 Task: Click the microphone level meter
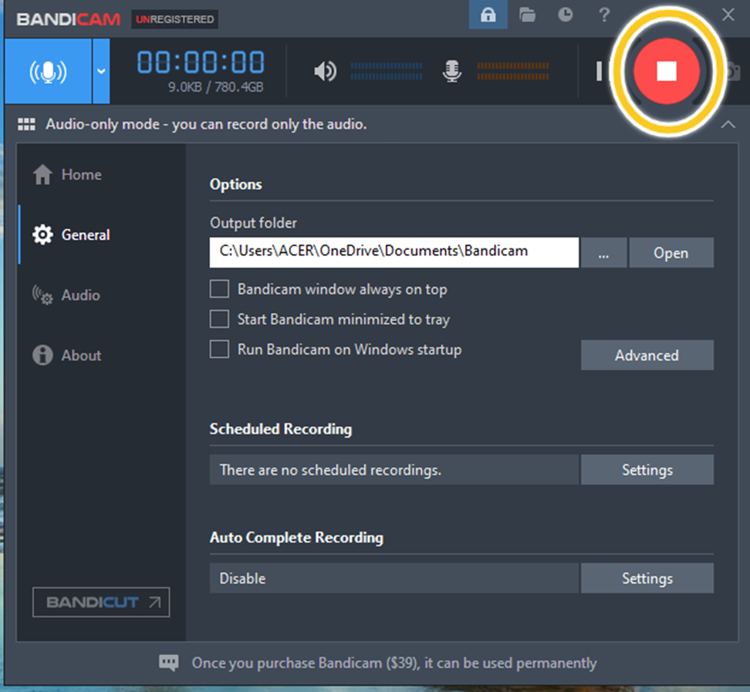point(513,71)
